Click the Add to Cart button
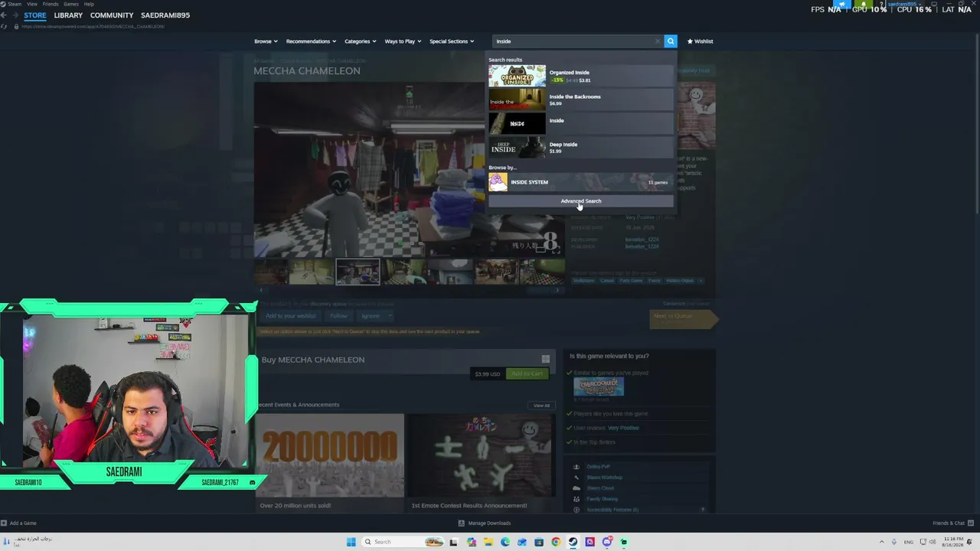980x551 pixels. tap(527, 373)
